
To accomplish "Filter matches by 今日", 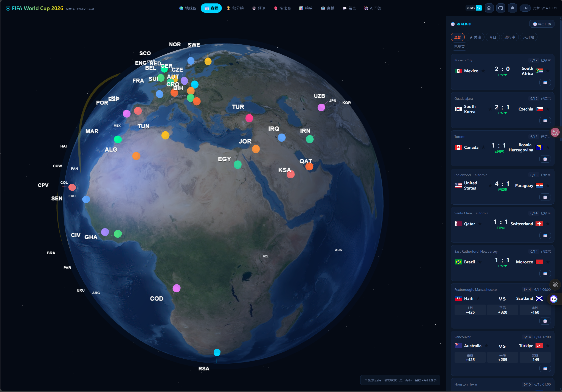I will coord(492,37).
